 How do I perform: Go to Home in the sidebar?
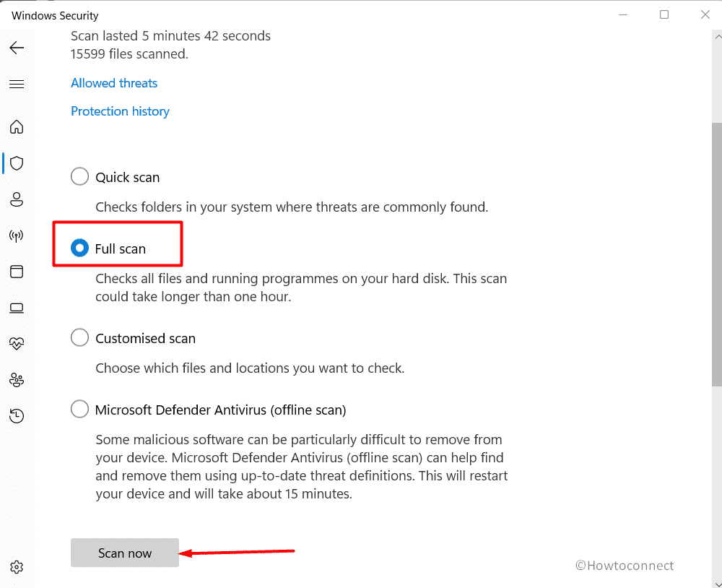[x=17, y=127]
